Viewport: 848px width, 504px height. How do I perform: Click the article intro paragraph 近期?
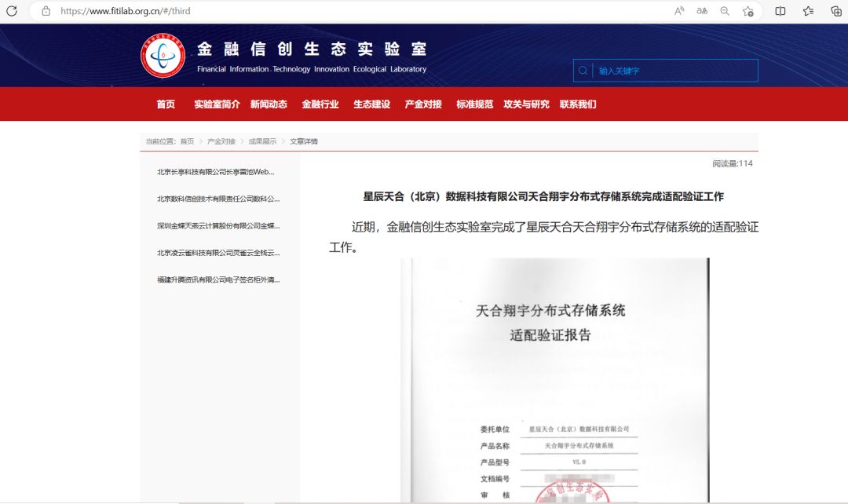pyautogui.click(x=543, y=237)
